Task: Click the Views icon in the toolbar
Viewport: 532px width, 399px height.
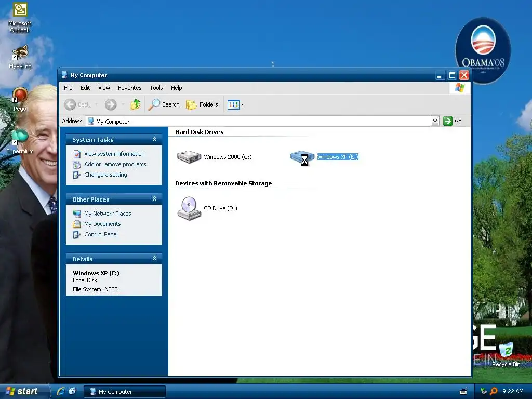Action: point(233,105)
